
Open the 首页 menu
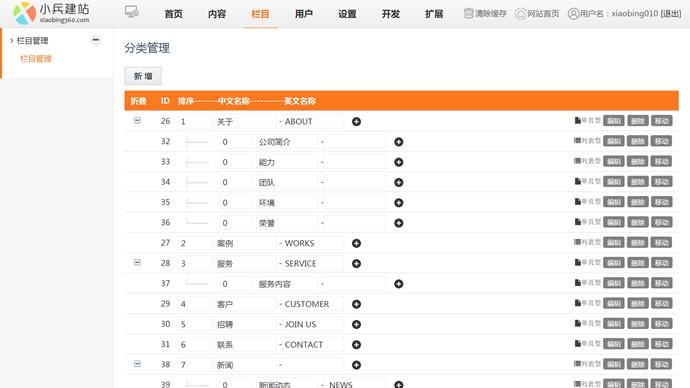pyautogui.click(x=173, y=14)
